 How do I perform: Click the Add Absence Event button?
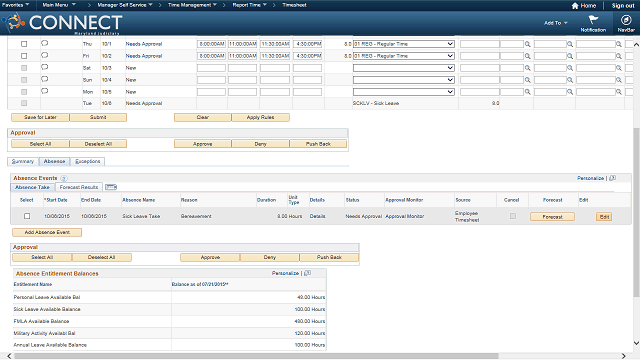pos(47,232)
